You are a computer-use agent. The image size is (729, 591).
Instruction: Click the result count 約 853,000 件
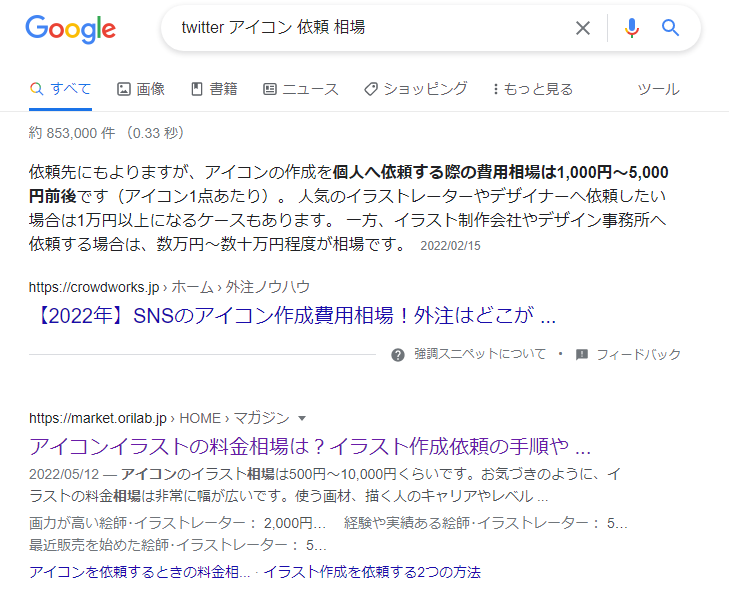tap(72, 133)
